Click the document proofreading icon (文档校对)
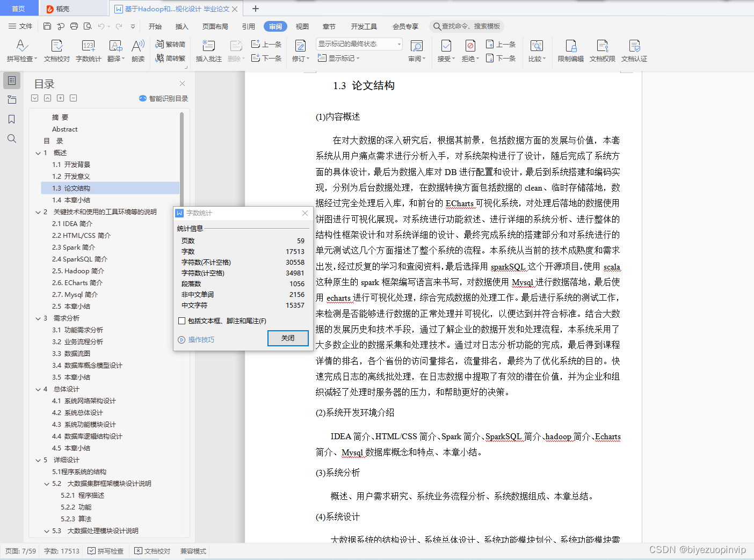Viewport: 754px width, 560px height. tap(57, 51)
